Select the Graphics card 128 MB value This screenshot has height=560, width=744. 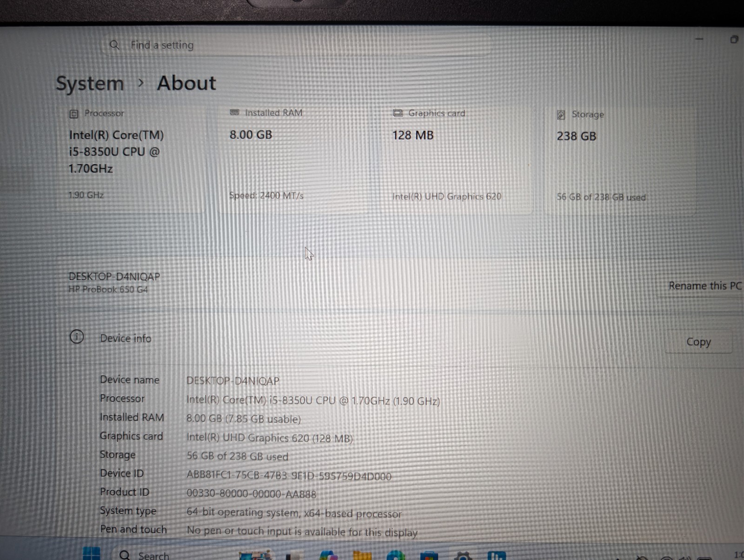click(413, 135)
